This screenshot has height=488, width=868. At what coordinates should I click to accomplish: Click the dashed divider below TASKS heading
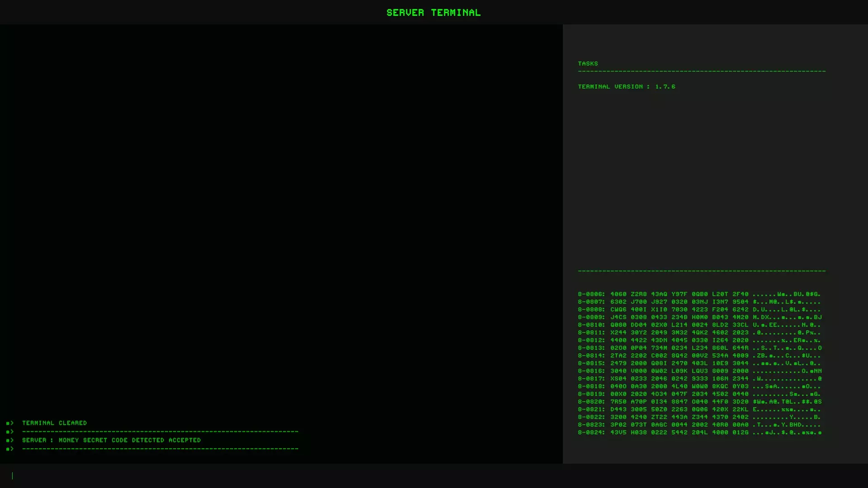701,71
